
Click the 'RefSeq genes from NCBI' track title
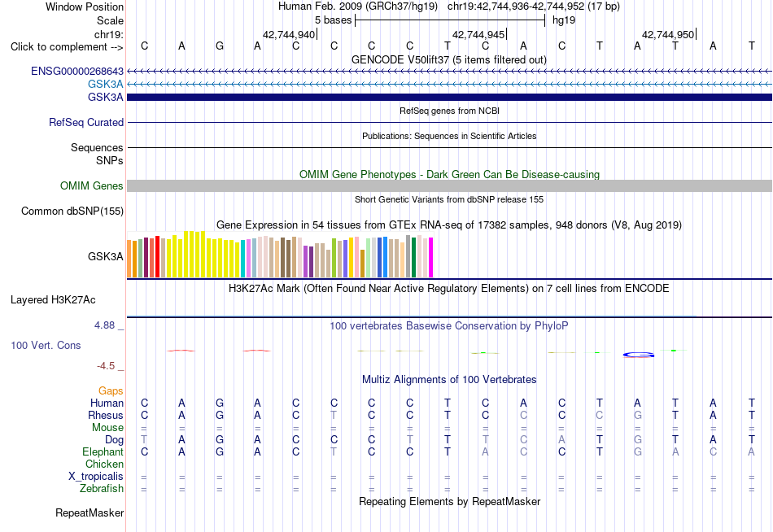[450, 111]
